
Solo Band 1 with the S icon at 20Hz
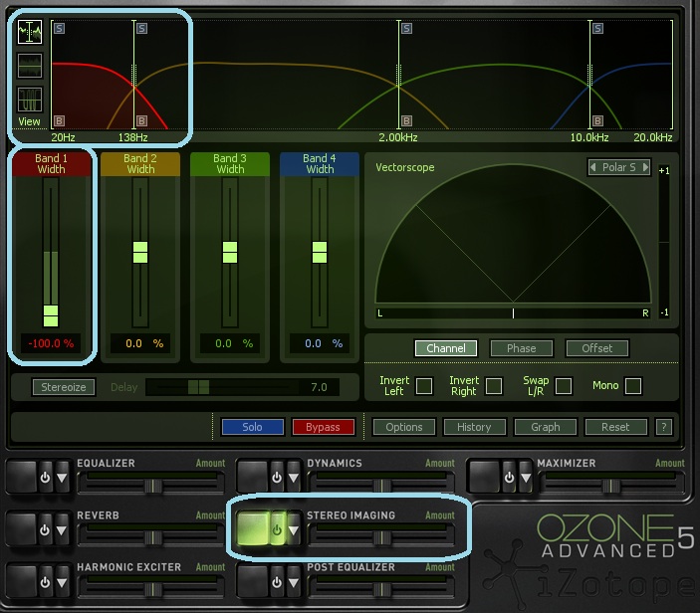pyautogui.click(x=60, y=29)
